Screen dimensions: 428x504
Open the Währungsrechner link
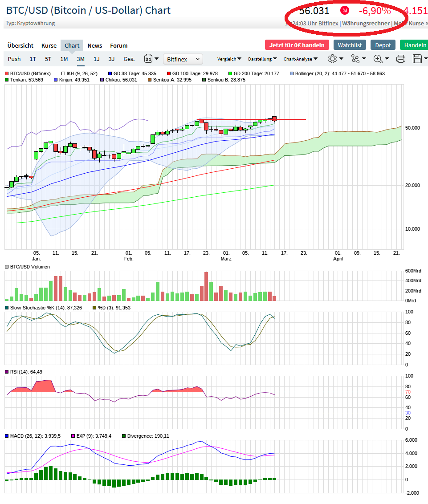366,23
